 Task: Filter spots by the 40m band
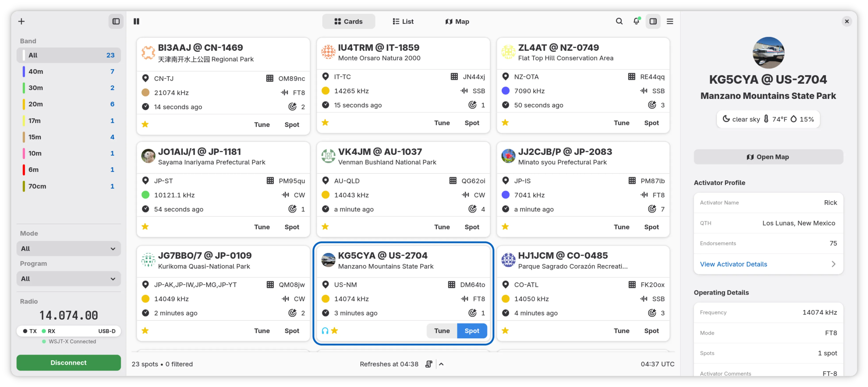69,72
